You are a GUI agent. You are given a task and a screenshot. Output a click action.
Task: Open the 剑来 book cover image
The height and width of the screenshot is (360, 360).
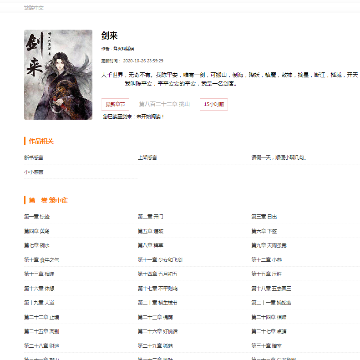point(58,75)
